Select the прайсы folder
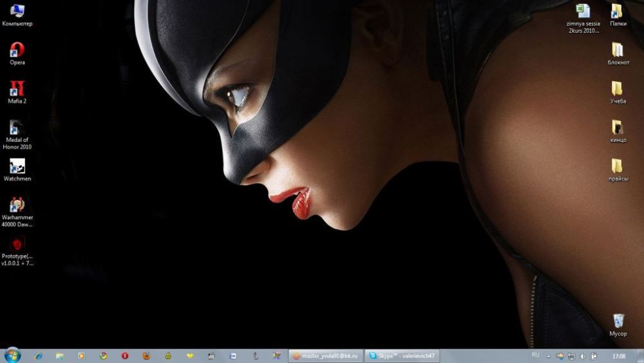 (x=618, y=170)
